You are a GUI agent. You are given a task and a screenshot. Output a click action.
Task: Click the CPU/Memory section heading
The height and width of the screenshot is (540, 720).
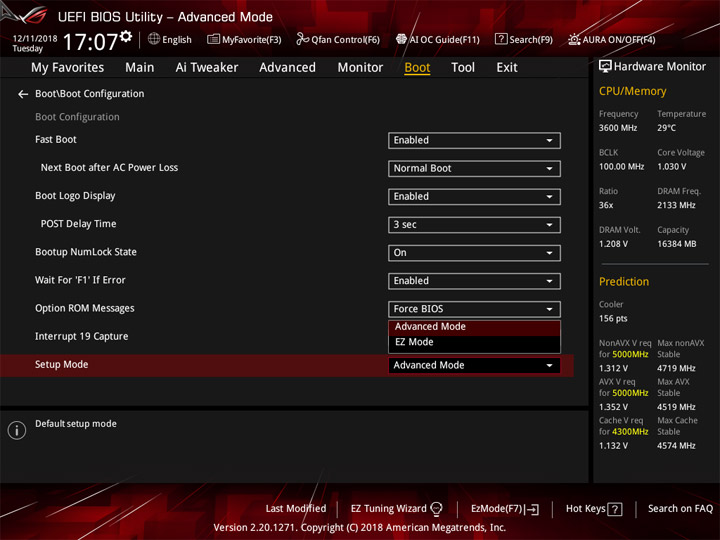[x=632, y=91]
